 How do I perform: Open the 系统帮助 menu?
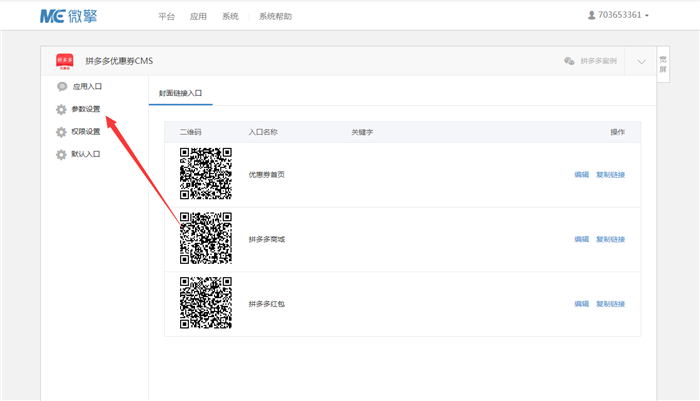276,17
